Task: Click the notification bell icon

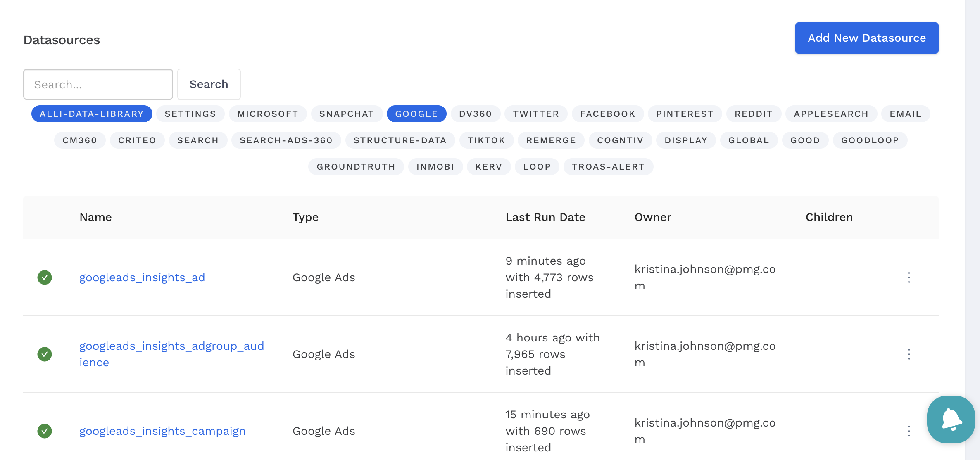Action: point(951,420)
